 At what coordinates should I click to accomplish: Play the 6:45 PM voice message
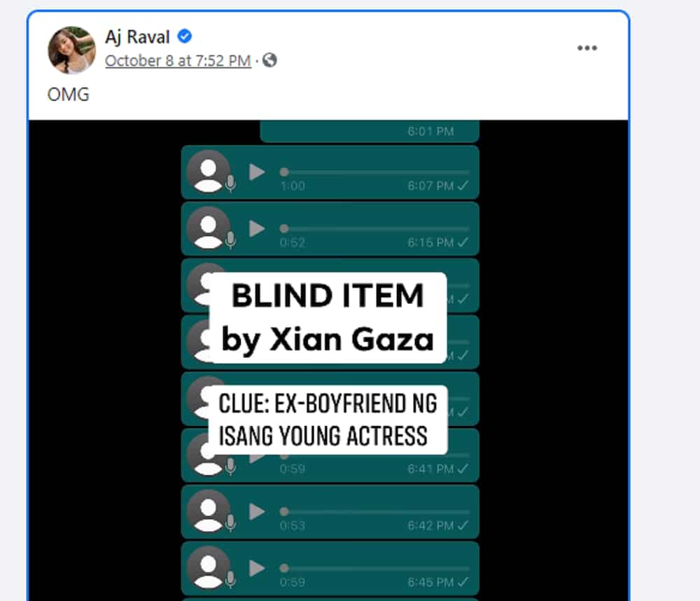tap(257, 568)
